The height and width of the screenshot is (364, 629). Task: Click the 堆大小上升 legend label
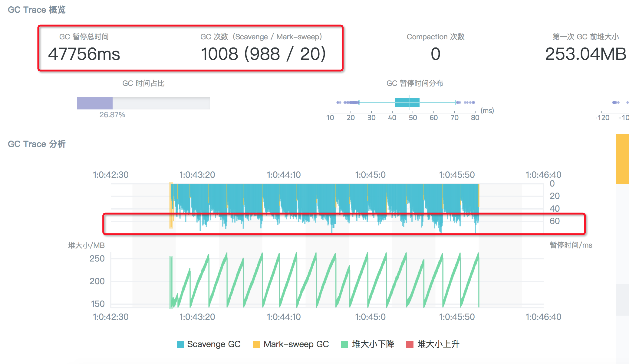point(438,344)
